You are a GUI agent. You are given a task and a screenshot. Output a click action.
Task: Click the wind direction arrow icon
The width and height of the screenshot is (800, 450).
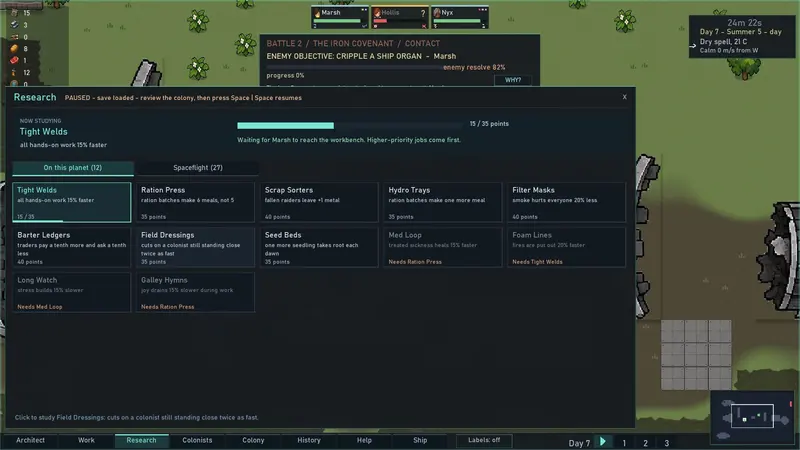[x=693, y=46]
